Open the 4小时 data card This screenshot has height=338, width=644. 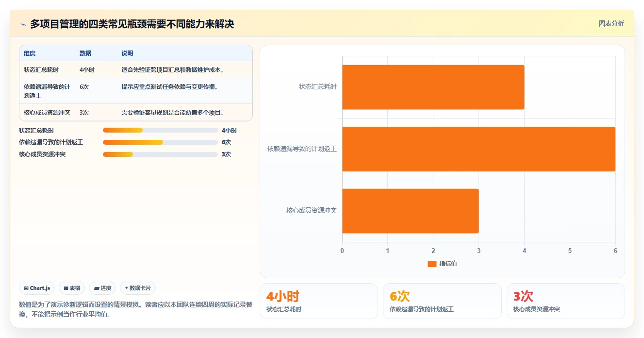pyautogui.click(x=319, y=301)
